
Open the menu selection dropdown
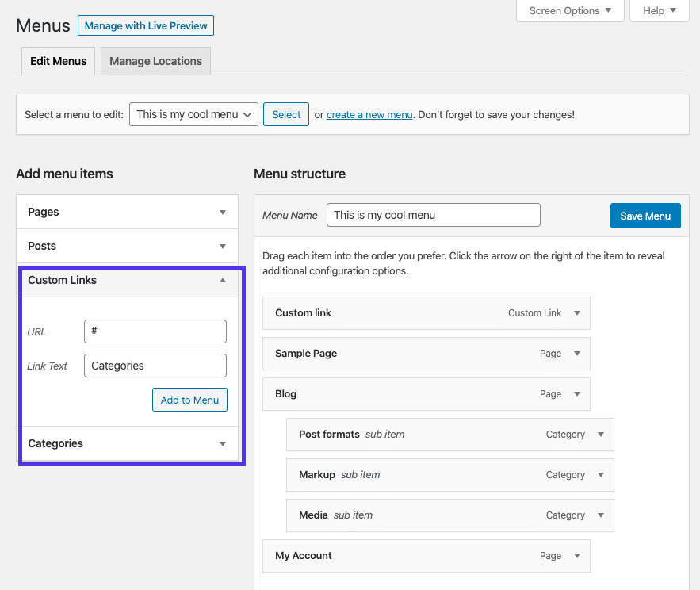click(194, 114)
